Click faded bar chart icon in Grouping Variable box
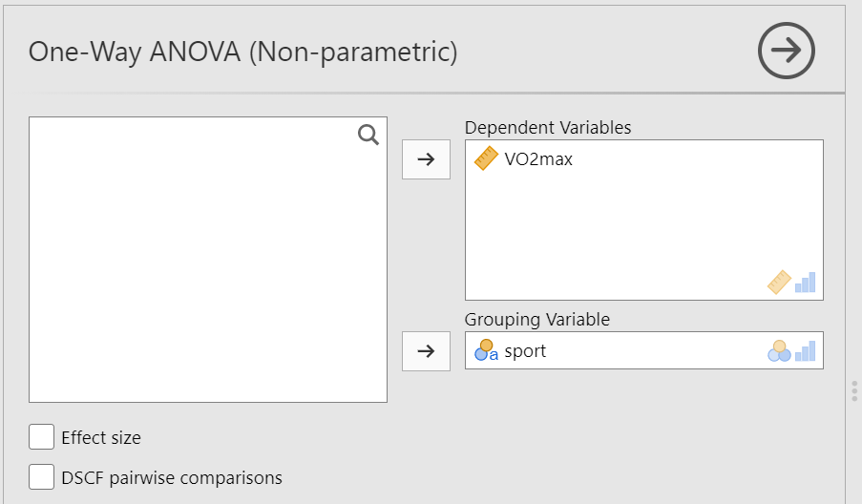The width and height of the screenshot is (862, 504). pyautogui.click(x=806, y=350)
